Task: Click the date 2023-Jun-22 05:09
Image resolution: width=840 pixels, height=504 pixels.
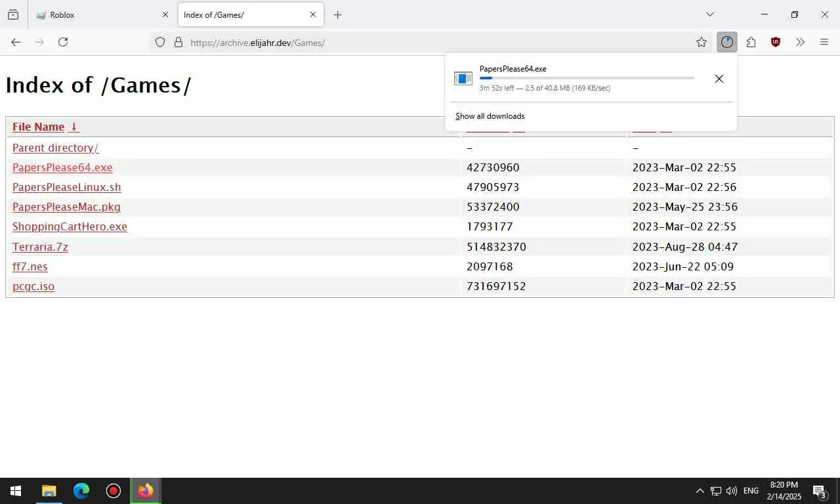Action: 683,266
